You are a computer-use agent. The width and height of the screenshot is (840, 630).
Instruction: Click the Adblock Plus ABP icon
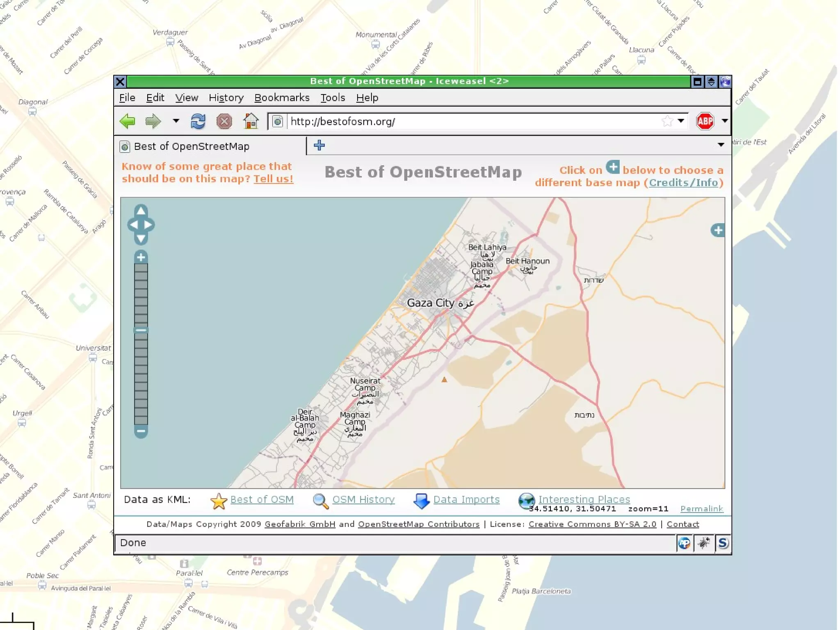[x=705, y=121]
